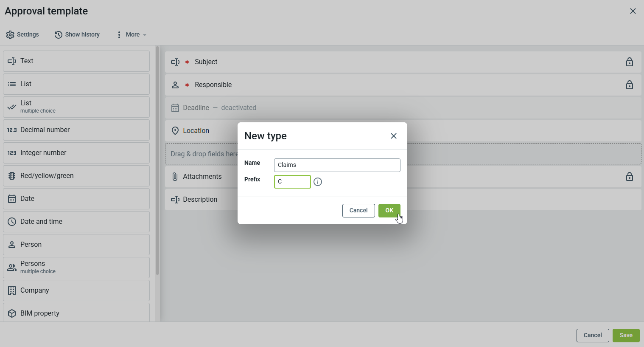
Task: Click the Responsible field lock icon
Action: 630,85
